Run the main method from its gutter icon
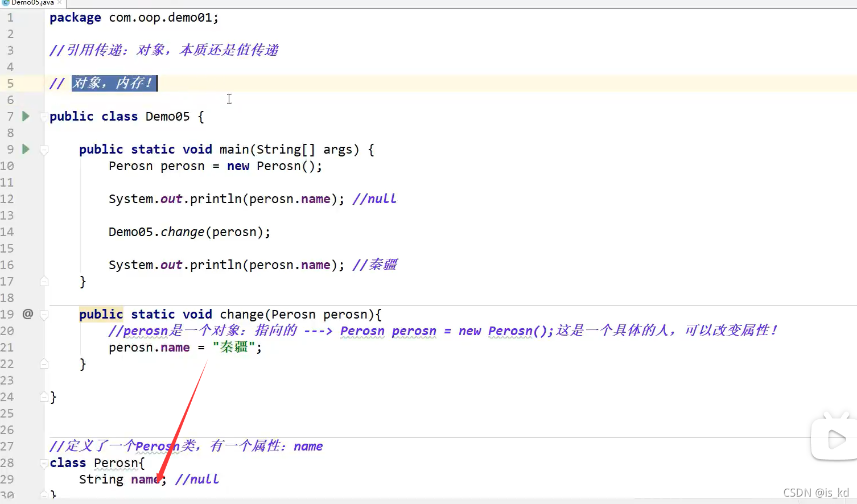Screen dimensions: 857x504 (x=26, y=149)
